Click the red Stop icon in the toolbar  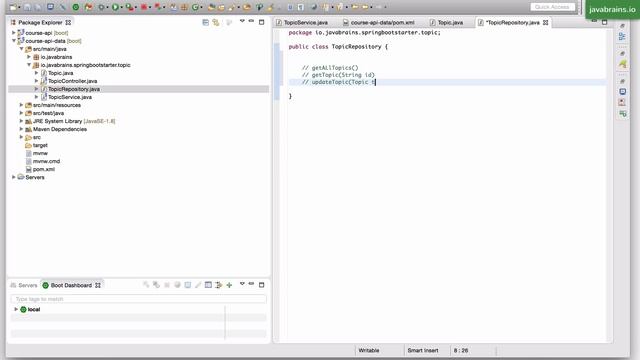tap(144, 7)
